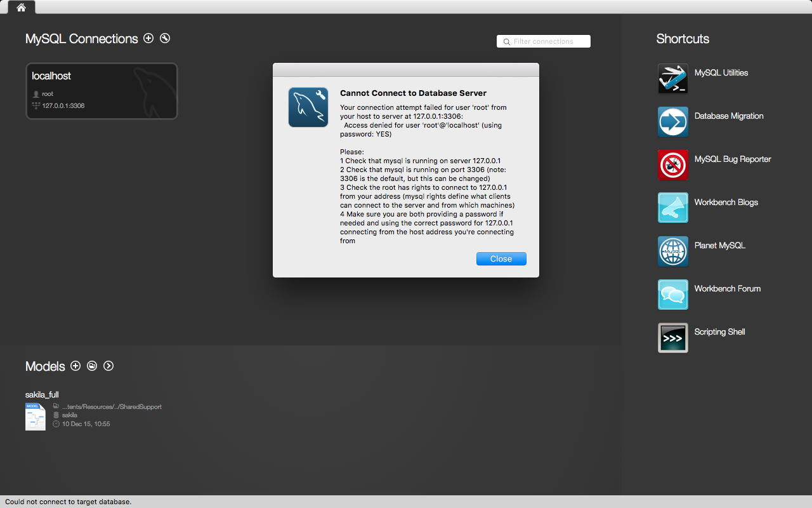Open the MySQL Bug Reporter icon
This screenshot has width=812, height=508.
tap(673, 165)
